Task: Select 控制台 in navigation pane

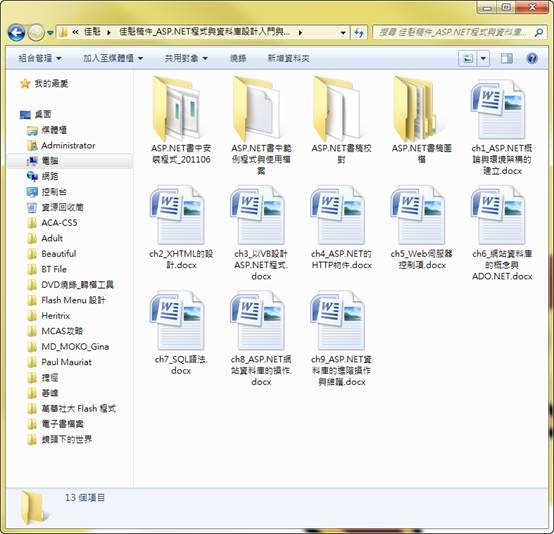Action: (47, 192)
